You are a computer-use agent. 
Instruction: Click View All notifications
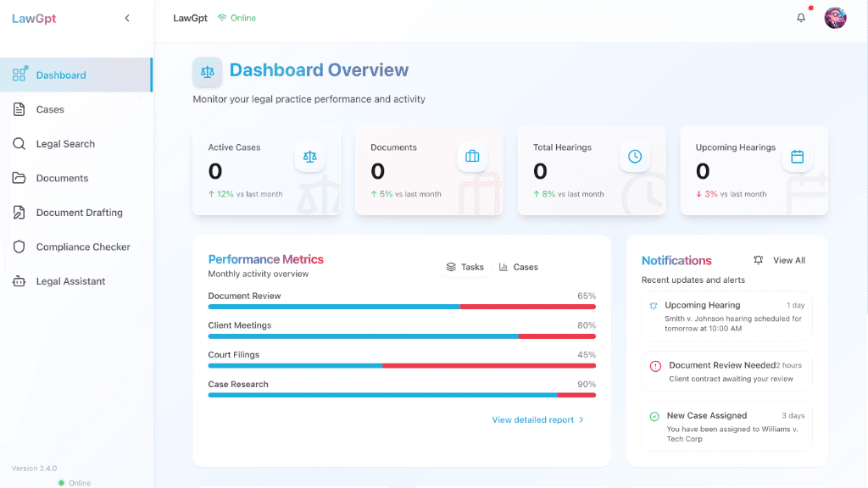[780, 260]
